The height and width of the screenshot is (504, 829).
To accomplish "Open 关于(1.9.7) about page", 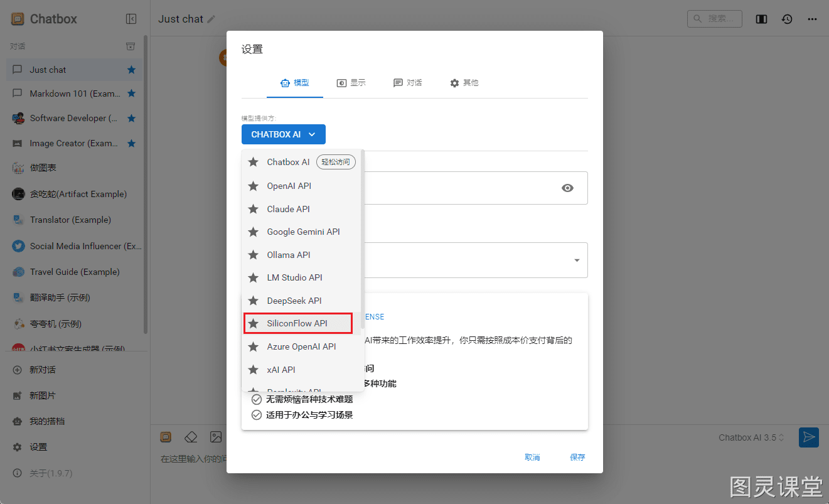I will point(75,473).
